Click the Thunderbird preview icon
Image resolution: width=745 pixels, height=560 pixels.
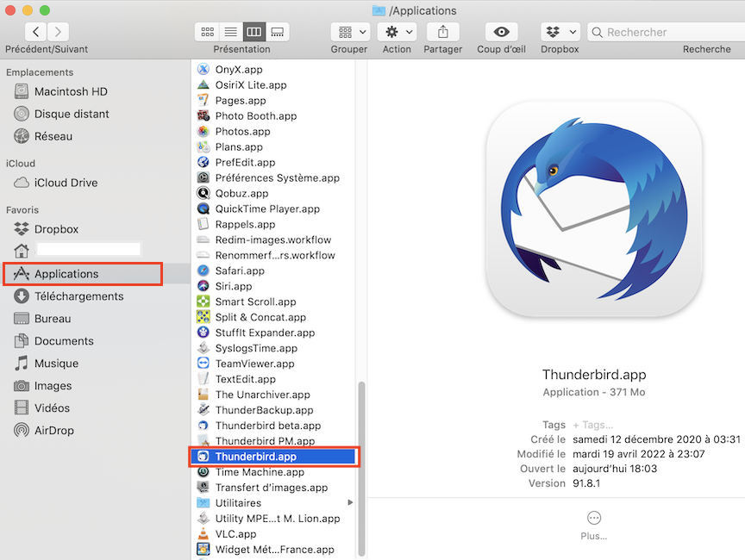[594, 208]
